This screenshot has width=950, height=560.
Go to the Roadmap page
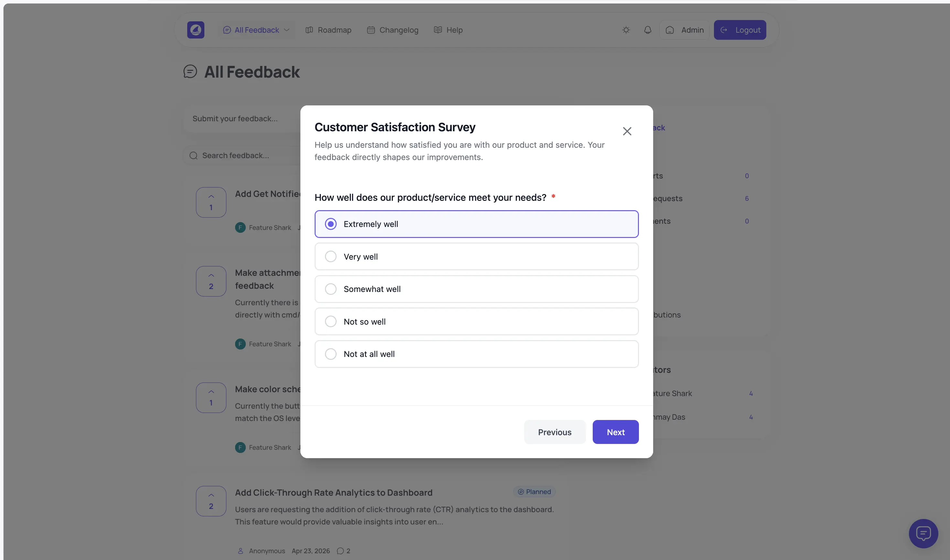point(328,30)
